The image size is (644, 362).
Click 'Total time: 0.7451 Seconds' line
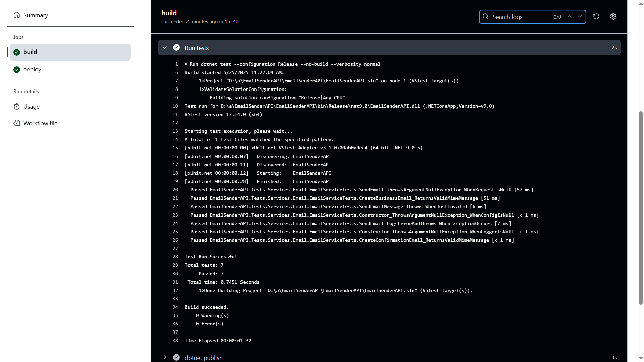(x=223, y=282)
